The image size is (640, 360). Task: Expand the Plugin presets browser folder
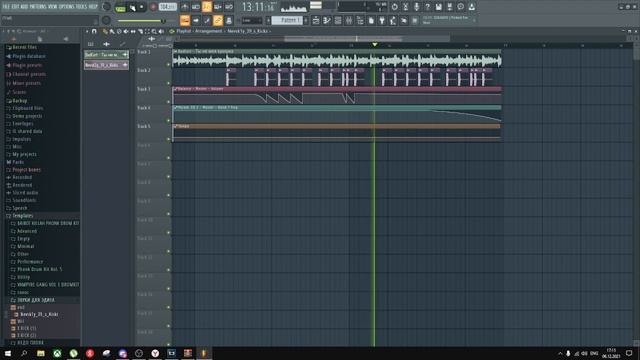pos(27,65)
